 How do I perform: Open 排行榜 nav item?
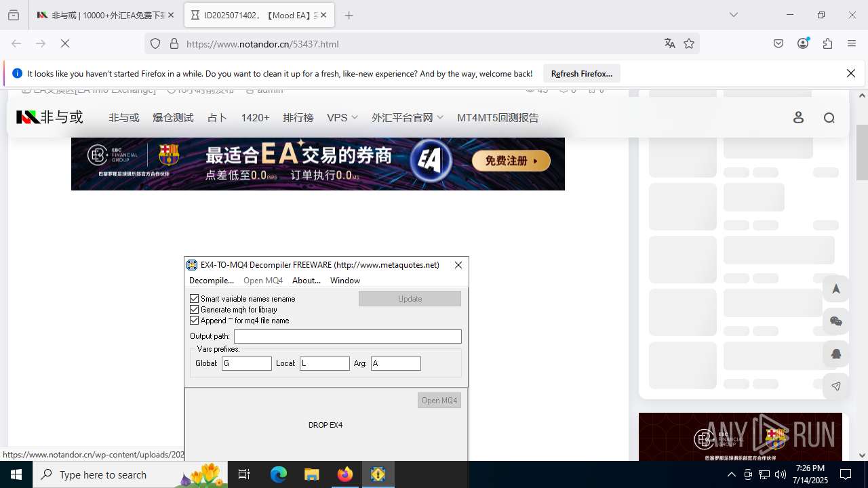298,117
